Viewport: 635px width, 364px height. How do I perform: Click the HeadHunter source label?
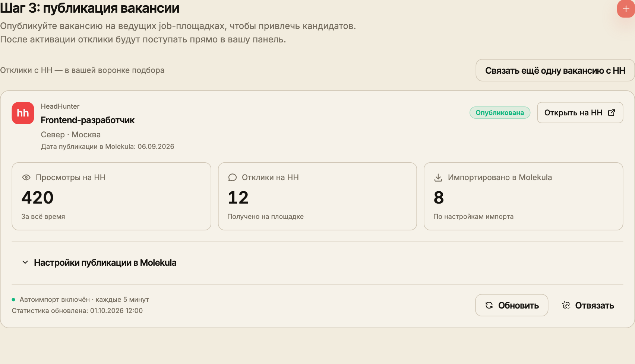[60, 106]
